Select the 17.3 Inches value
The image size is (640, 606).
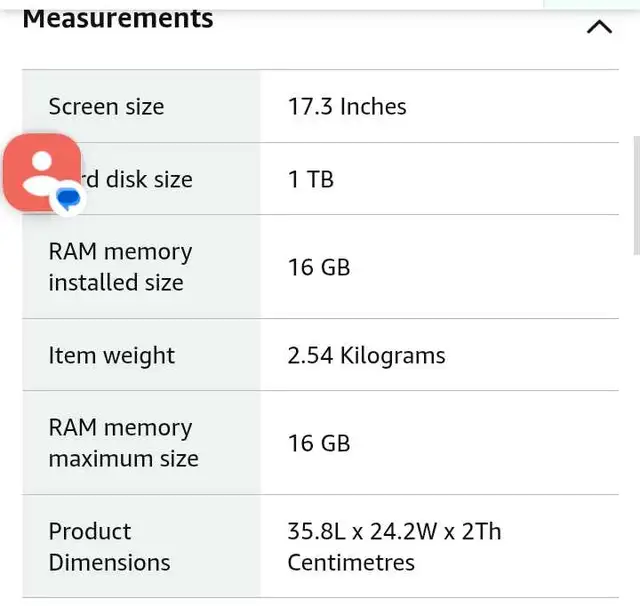pyautogui.click(x=347, y=107)
